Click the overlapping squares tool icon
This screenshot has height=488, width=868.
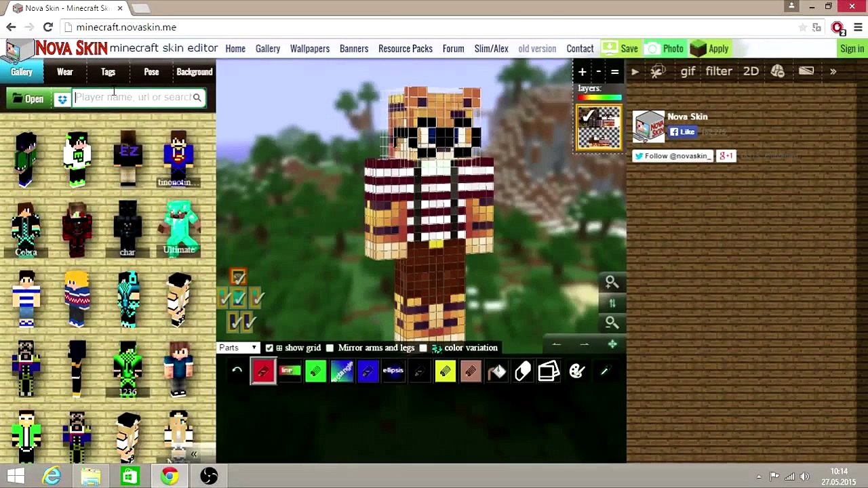(549, 371)
